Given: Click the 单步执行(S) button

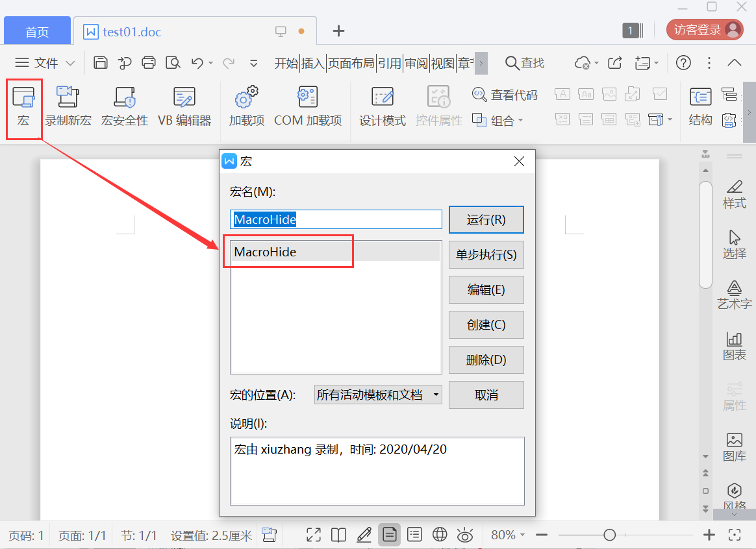Looking at the screenshot, I should tap(486, 255).
